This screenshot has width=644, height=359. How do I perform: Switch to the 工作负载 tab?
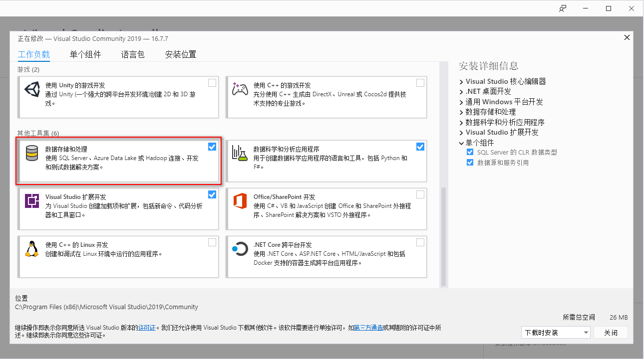point(34,55)
